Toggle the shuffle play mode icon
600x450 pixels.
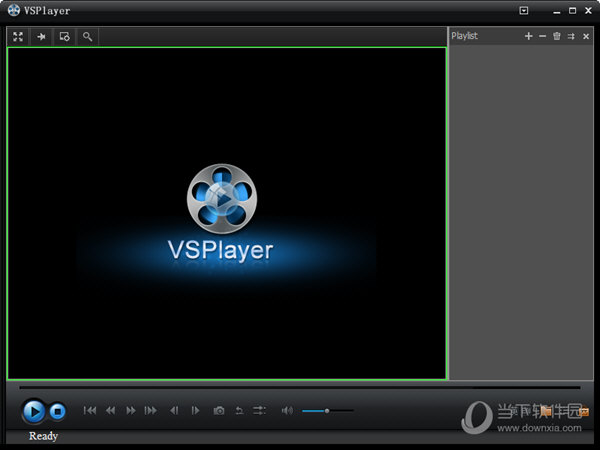tap(259, 410)
